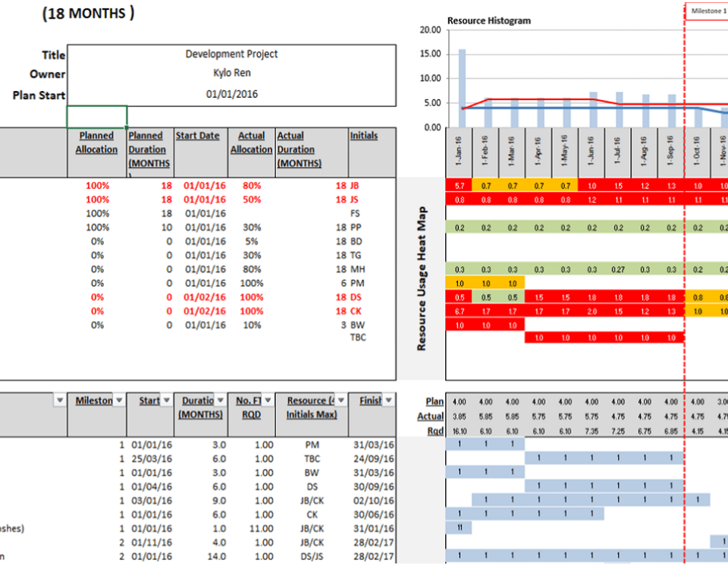Screen dimensions: 728x569
Task: Open the Duration (MONTHS) filter dropdown
Action: pyautogui.click(x=221, y=400)
